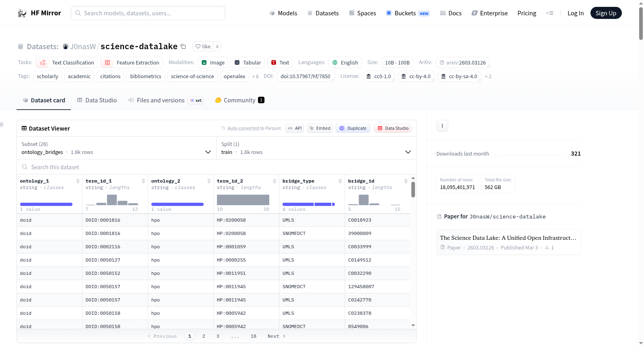
Task: Click the top search models field
Action: tap(148, 13)
